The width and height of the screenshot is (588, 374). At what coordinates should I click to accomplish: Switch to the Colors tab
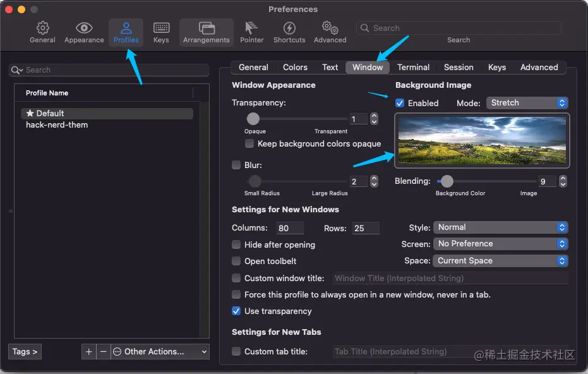pos(295,68)
